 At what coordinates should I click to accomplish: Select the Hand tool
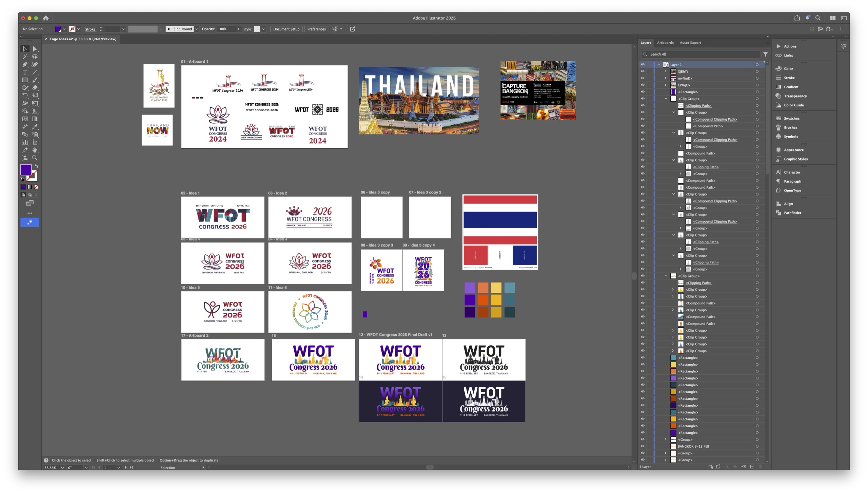pyautogui.click(x=35, y=150)
